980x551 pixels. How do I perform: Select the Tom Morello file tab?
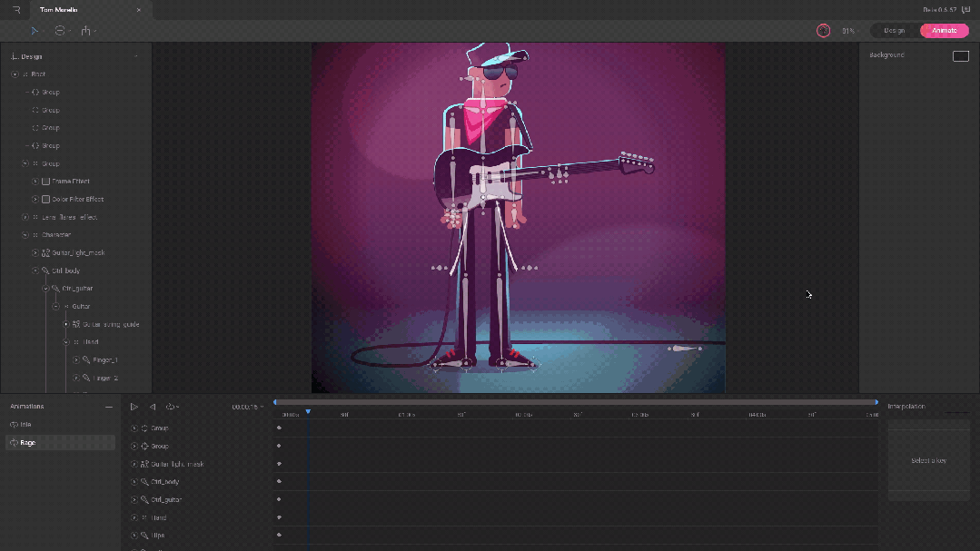tap(59, 10)
